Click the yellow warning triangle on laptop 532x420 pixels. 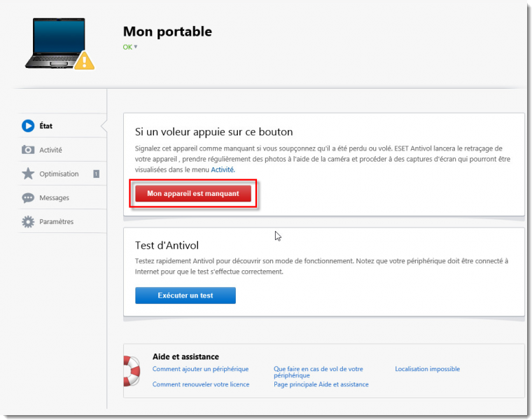coord(84,61)
